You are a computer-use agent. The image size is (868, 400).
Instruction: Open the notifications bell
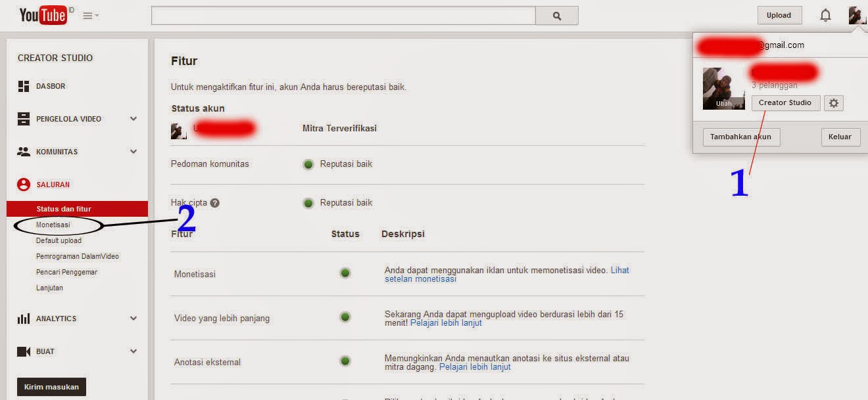pyautogui.click(x=825, y=15)
